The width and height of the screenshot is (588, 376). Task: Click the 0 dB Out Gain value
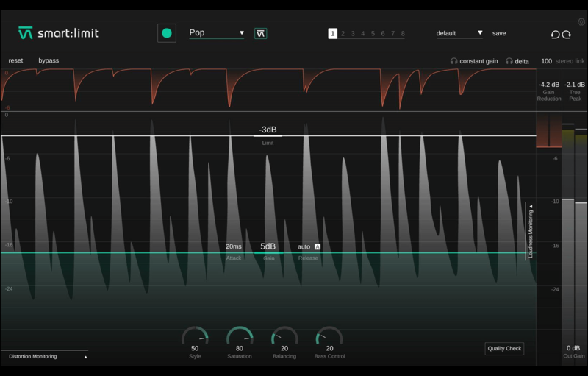pos(573,348)
